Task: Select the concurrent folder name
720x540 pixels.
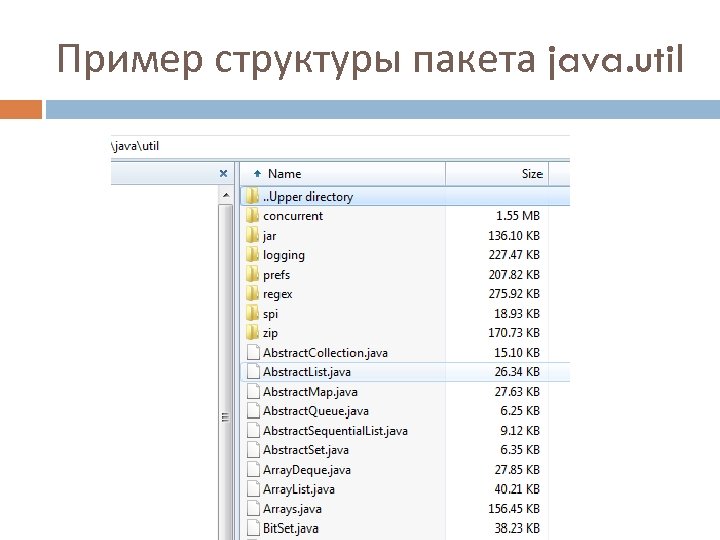Action: [x=293, y=216]
